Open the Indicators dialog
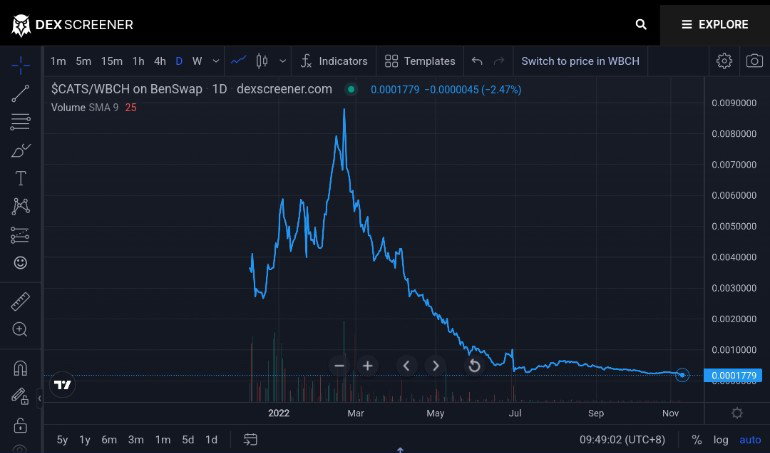 pos(334,61)
